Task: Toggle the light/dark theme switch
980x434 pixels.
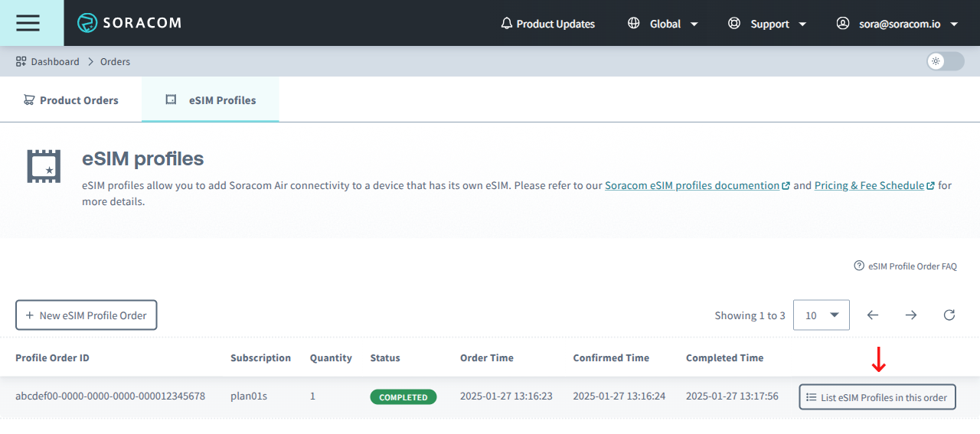Action: coord(945,61)
